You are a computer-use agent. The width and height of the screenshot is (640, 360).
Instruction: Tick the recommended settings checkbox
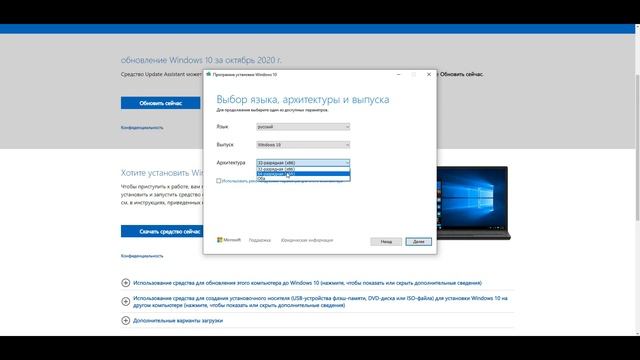point(218,181)
